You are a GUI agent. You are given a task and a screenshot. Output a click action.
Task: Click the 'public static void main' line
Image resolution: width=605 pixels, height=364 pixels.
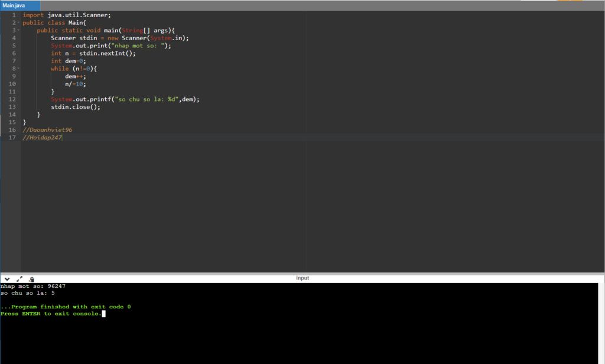(x=106, y=31)
